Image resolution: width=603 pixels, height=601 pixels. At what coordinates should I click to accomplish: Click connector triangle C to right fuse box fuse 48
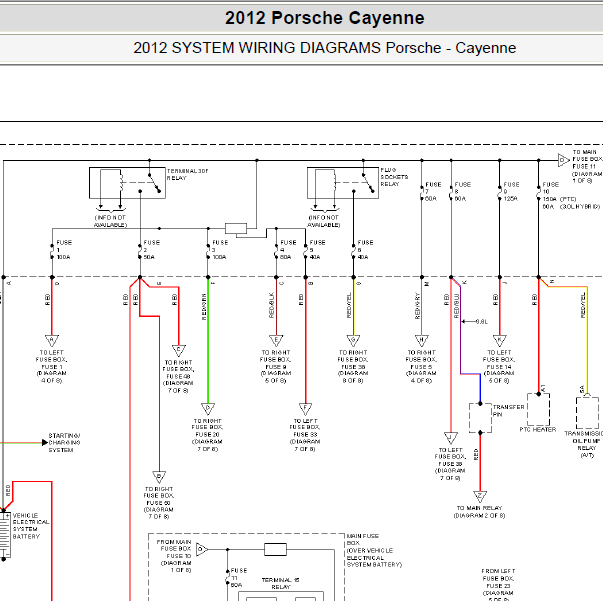(178, 350)
